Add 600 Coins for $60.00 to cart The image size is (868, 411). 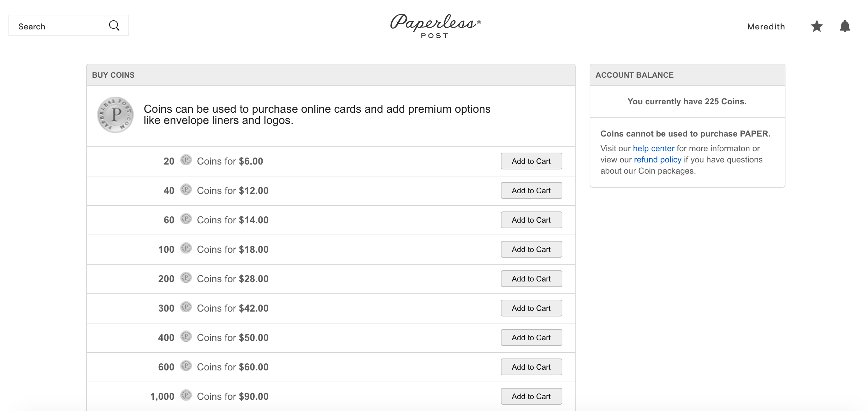pyautogui.click(x=531, y=367)
